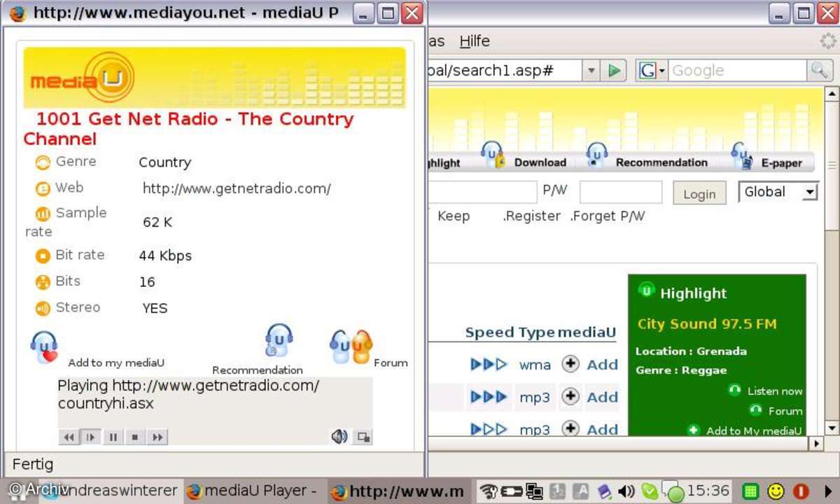Click Add to My mediaU in Highlight box
Viewport: 840px width, 504px height.
click(x=754, y=430)
